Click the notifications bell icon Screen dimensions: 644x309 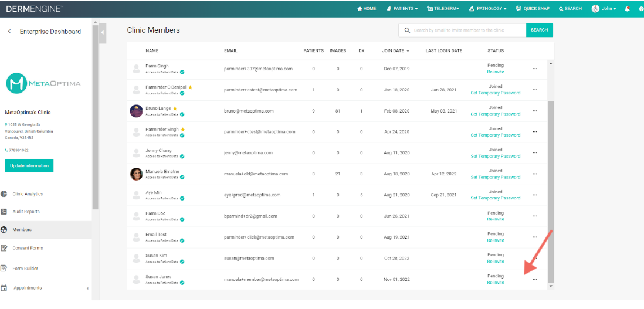pyautogui.click(x=627, y=9)
